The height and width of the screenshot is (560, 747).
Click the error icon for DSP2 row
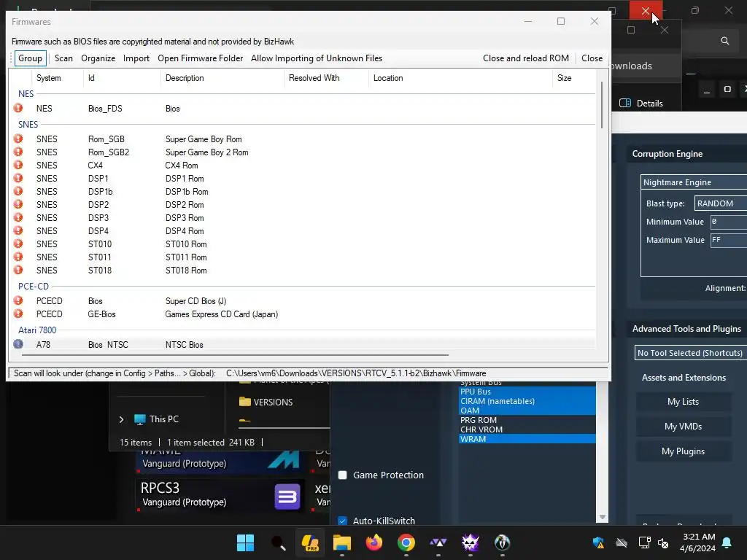[x=18, y=204]
